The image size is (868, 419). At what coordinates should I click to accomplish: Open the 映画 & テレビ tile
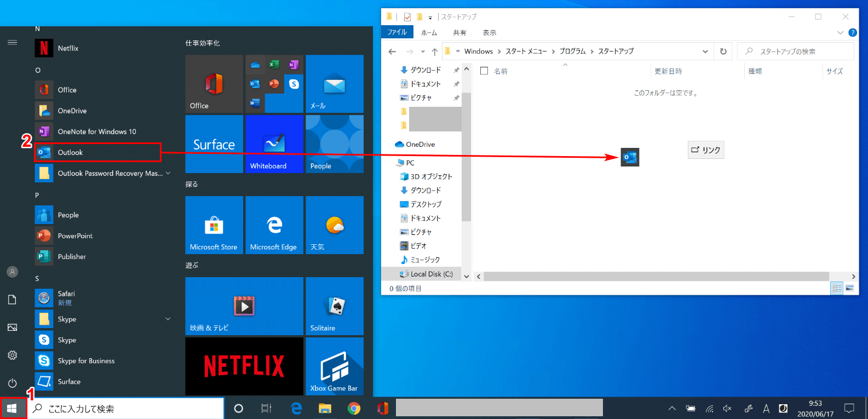click(244, 306)
